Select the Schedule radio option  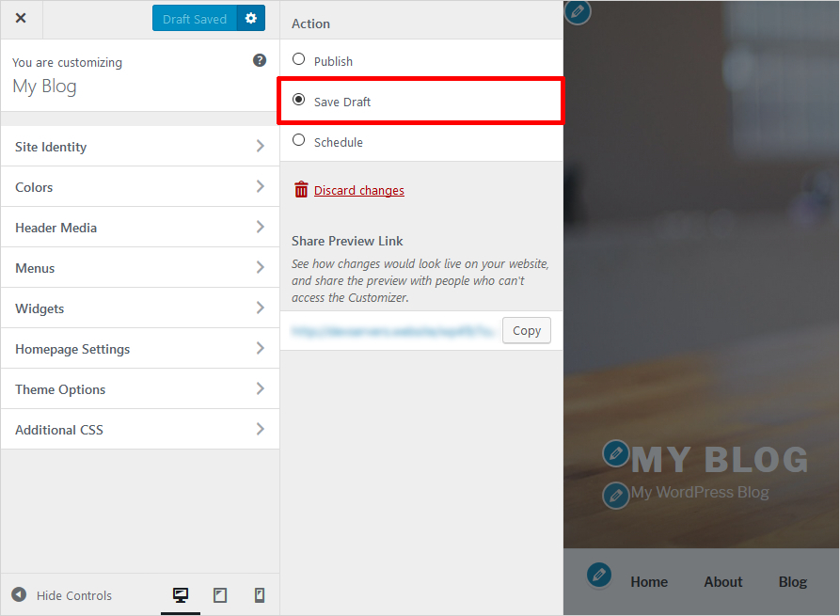pyautogui.click(x=299, y=140)
